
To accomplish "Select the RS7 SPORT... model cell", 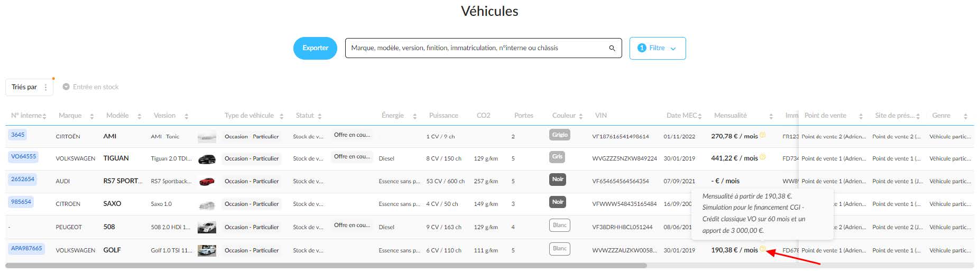I will tap(123, 181).
